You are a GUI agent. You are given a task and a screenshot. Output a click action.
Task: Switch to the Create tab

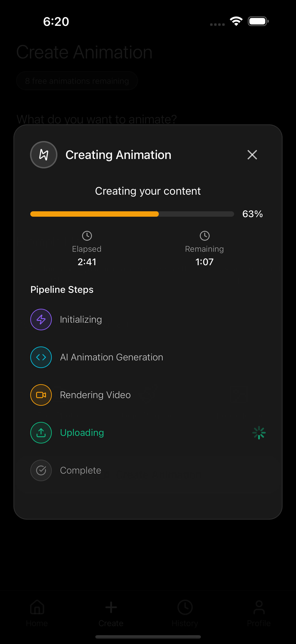pos(111,613)
